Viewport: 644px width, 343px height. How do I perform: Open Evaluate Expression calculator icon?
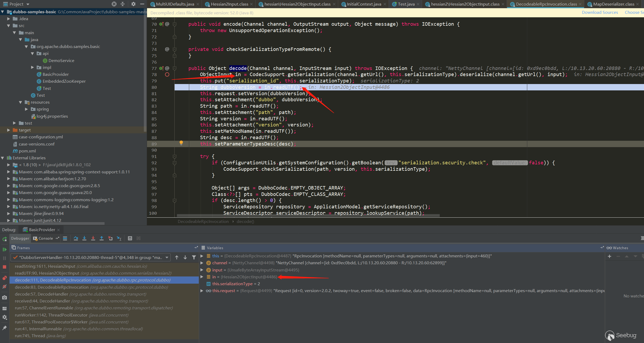[x=130, y=238]
